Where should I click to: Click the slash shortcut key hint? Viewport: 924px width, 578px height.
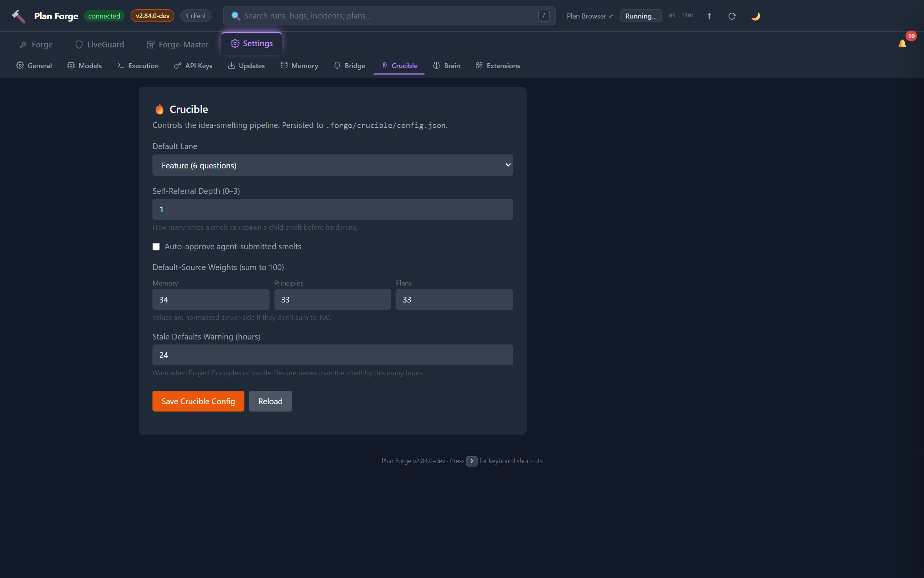point(544,16)
